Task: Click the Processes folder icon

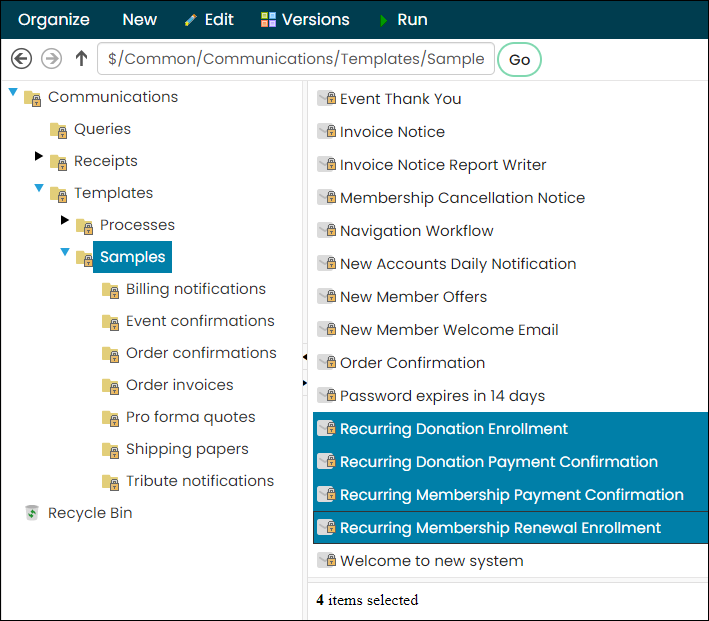Action: pos(85,226)
